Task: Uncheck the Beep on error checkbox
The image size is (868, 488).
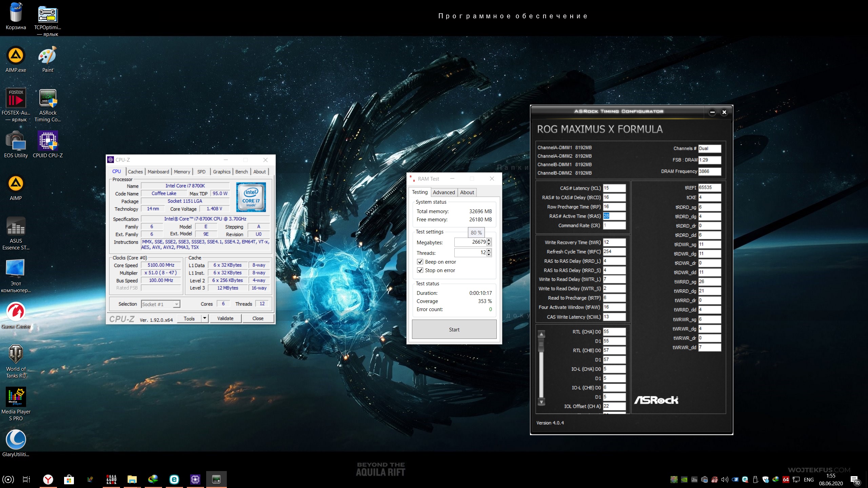Action: [x=420, y=262]
